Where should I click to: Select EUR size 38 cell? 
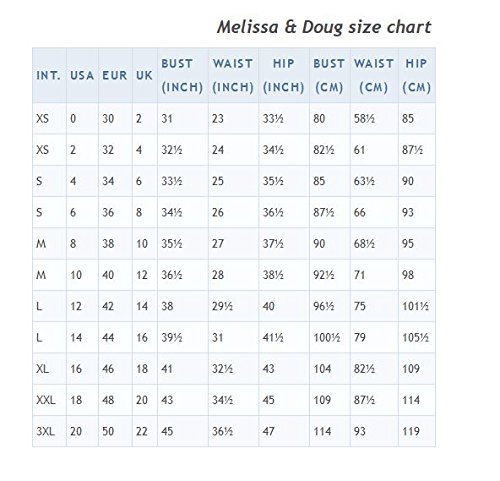tap(115, 244)
